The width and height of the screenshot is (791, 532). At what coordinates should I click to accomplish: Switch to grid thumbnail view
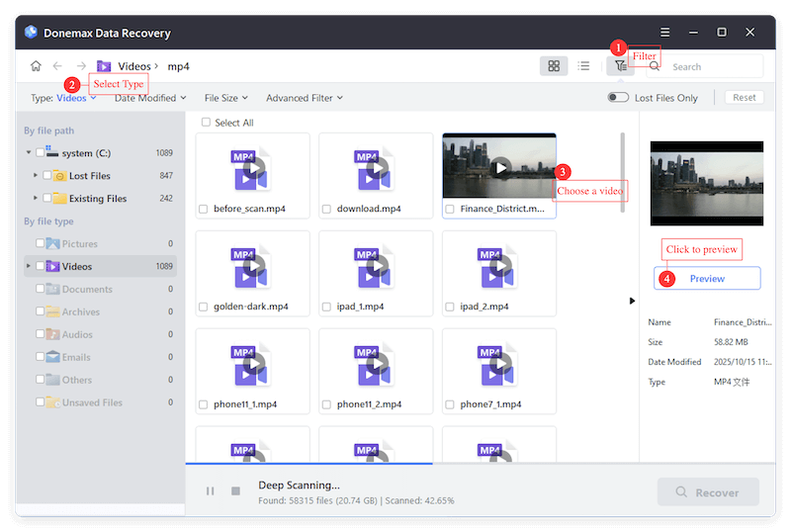[x=554, y=66]
